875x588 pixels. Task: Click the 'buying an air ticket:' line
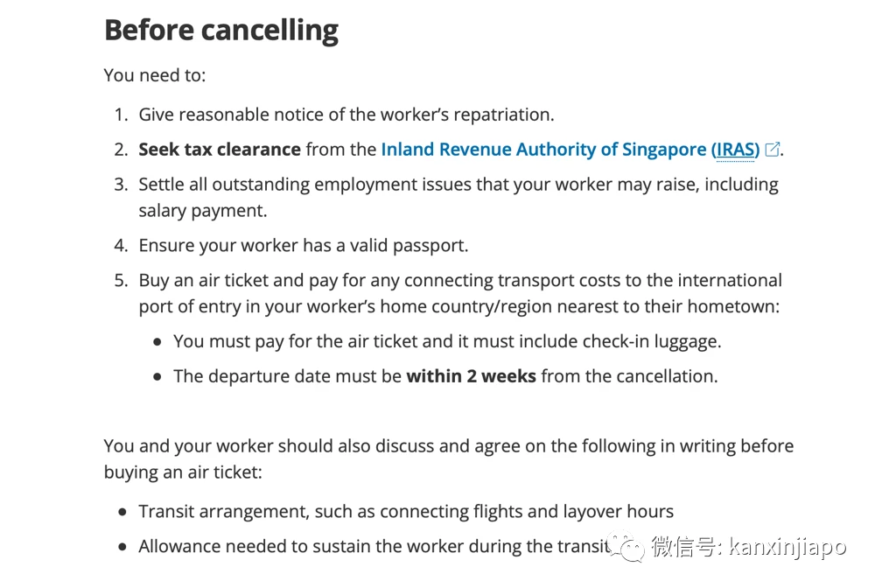tap(183, 472)
